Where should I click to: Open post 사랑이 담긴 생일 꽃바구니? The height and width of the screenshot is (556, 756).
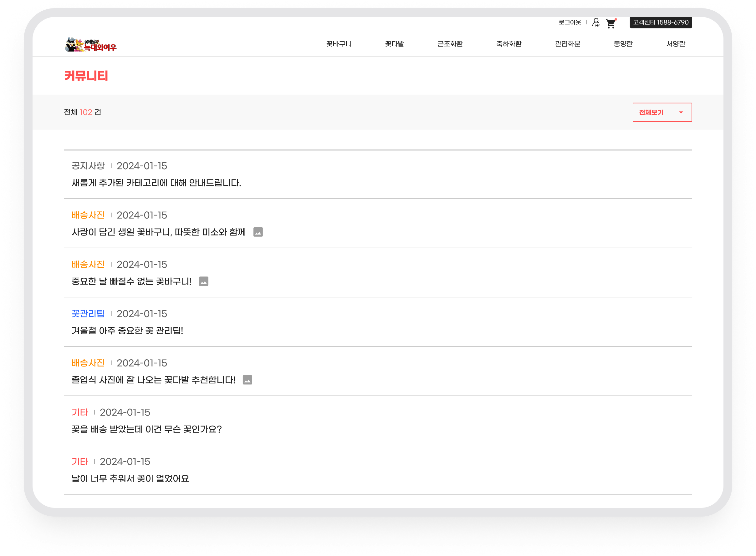[x=159, y=232]
